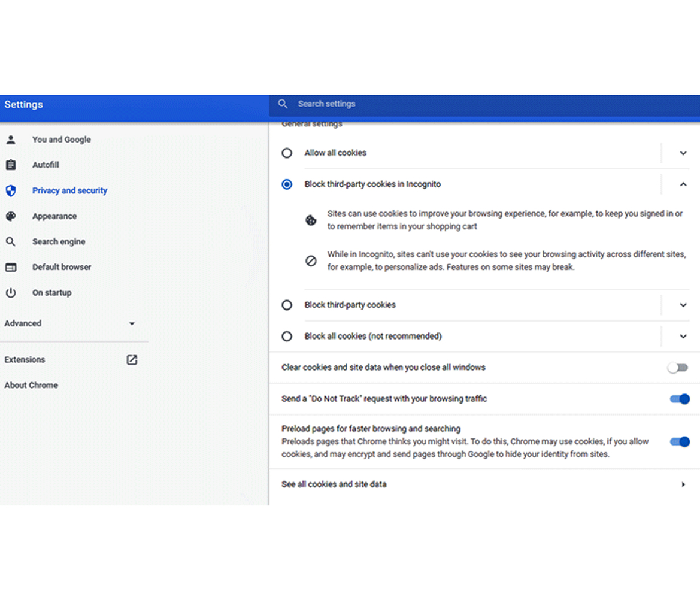Click the Send a 'Do Not Track' request text
This screenshot has width=700, height=600.
pyautogui.click(x=384, y=399)
